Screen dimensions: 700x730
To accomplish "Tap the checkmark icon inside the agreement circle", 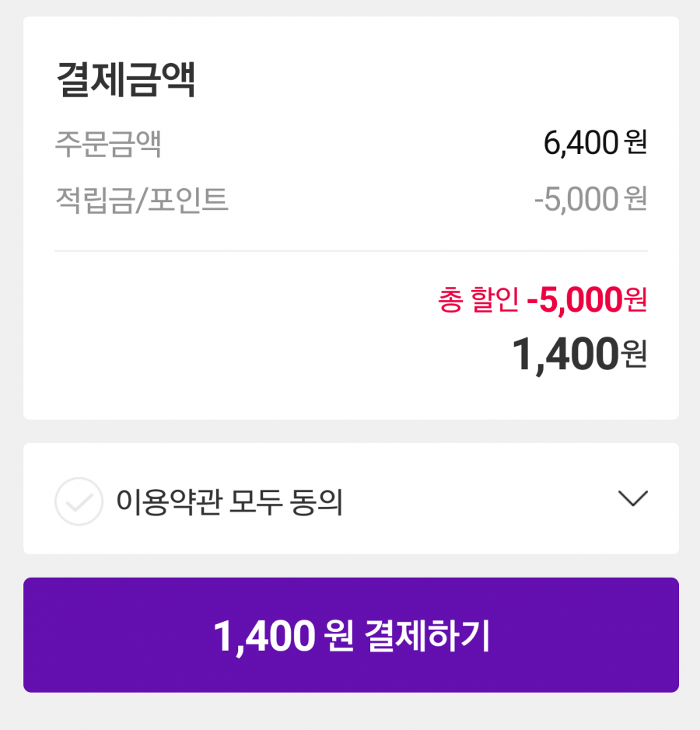I will point(79,503).
